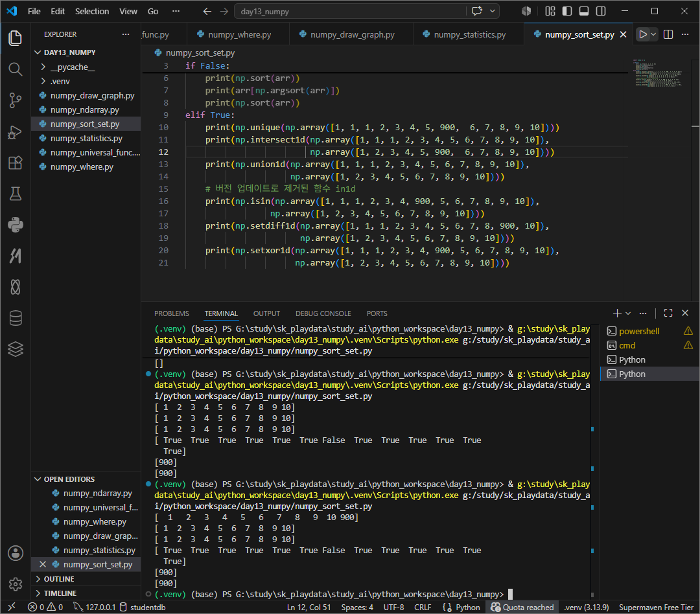700x614 pixels.
Task: Select the cmd terminal entry
Action: click(x=650, y=345)
